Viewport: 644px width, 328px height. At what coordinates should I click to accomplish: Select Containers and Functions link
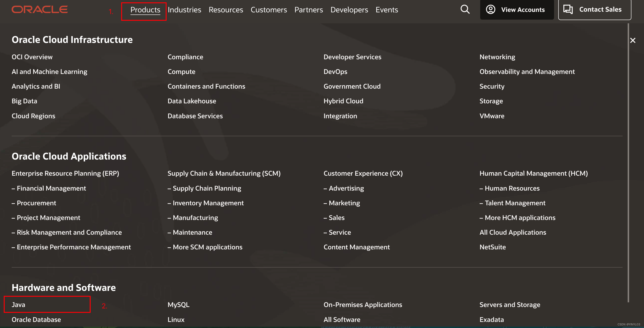pos(206,86)
